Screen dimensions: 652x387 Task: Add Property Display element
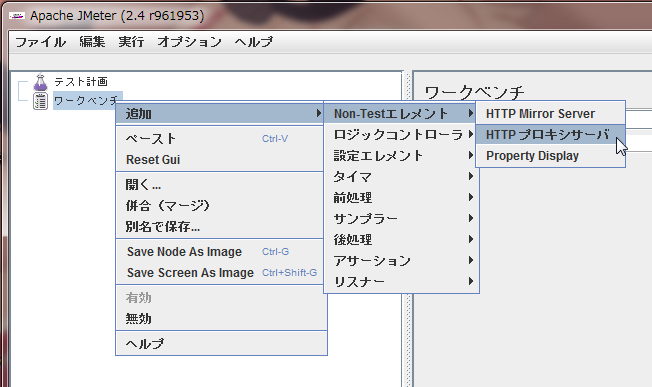tap(550, 155)
